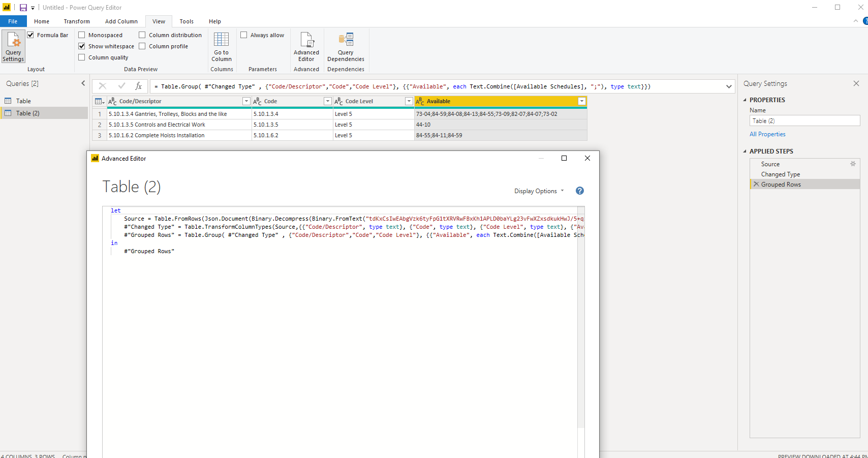The height and width of the screenshot is (458, 868).
Task: Open table menu icon at grid corner
Action: pyautogui.click(x=100, y=101)
